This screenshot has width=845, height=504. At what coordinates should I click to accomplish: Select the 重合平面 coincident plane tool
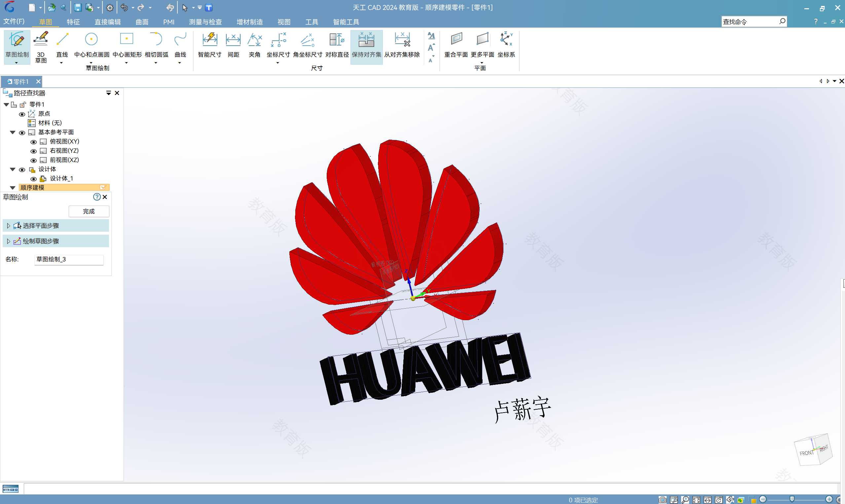pos(456,45)
